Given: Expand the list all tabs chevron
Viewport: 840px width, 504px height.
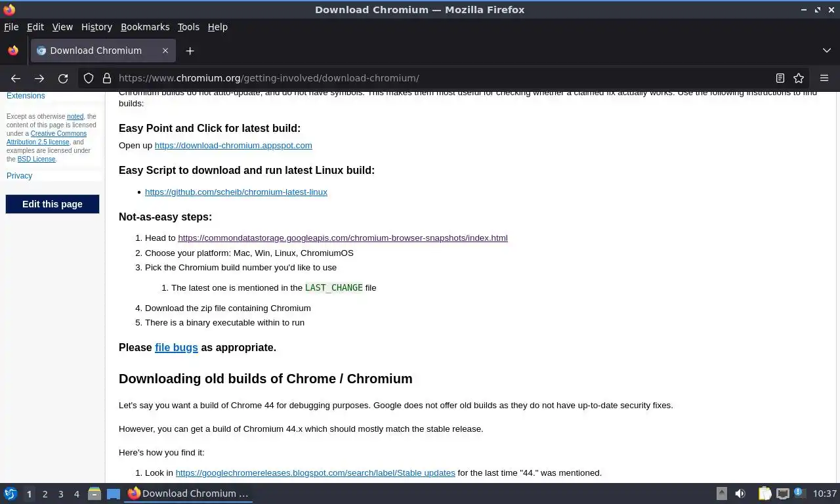Looking at the screenshot, I should coord(827,51).
